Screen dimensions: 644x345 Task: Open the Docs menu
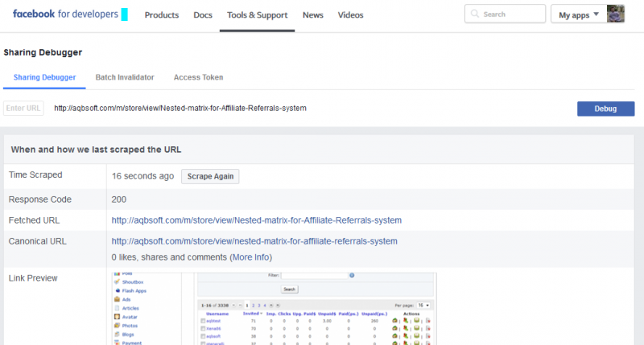[x=203, y=15]
